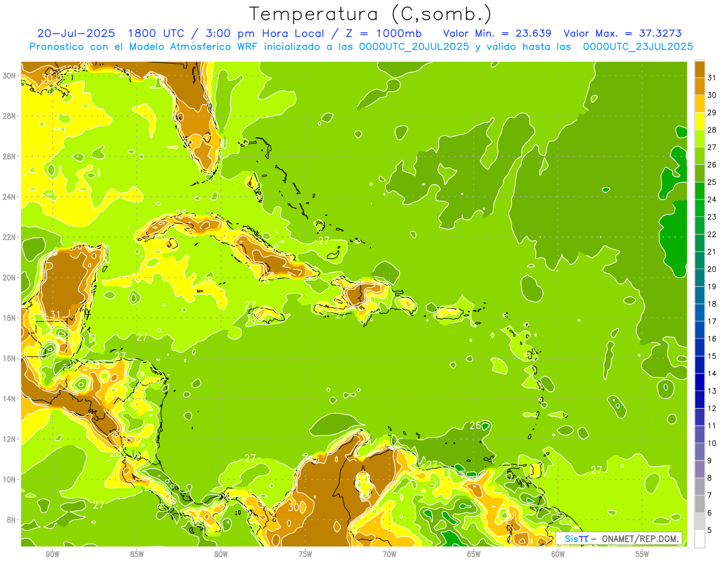The height and width of the screenshot is (562, 728).
Task: Click the "Valor Min. = 23.639" text
Action: [x=497, y=33]
